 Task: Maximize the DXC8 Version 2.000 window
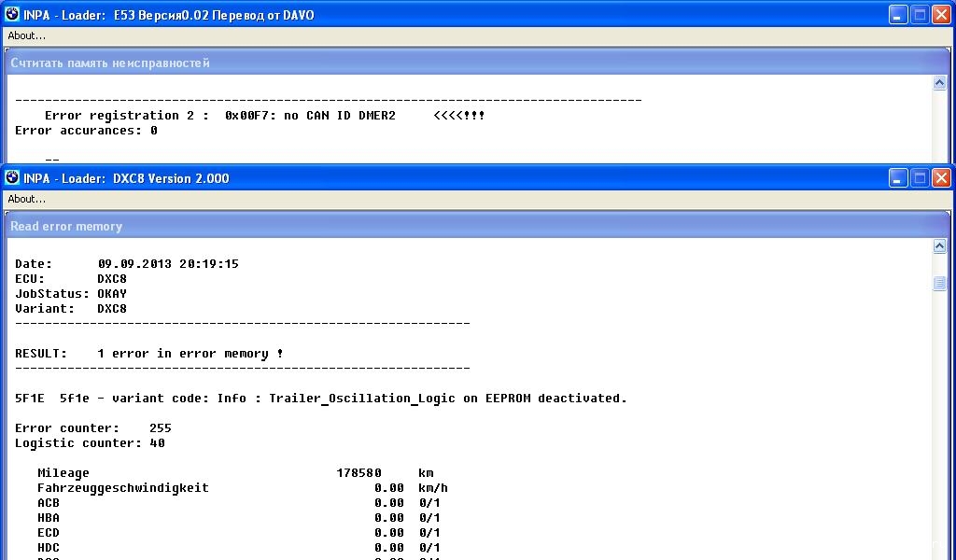click(920, 178)
